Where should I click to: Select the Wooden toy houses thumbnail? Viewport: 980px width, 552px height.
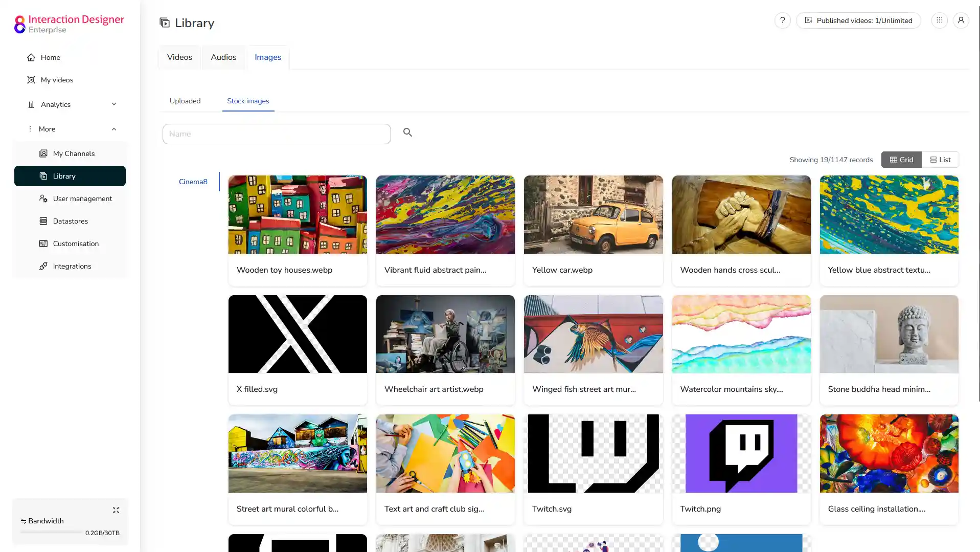tap(298, 215)
